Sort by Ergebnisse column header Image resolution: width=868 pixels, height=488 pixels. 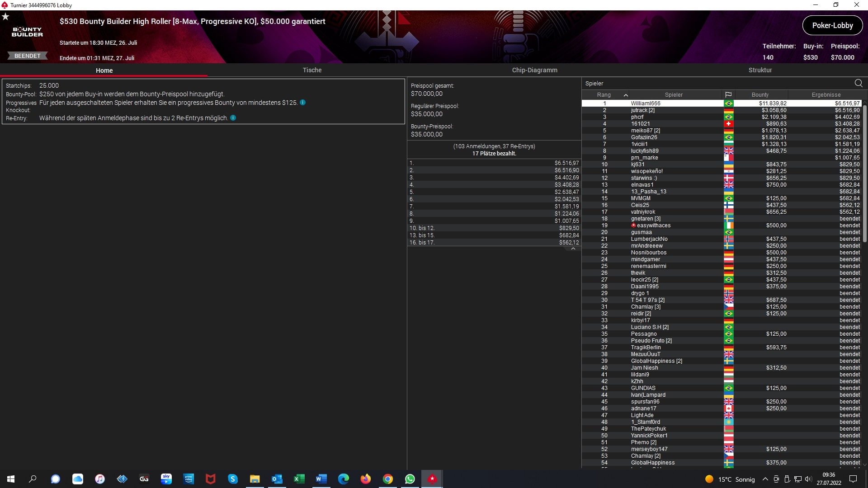click(826, 95)
